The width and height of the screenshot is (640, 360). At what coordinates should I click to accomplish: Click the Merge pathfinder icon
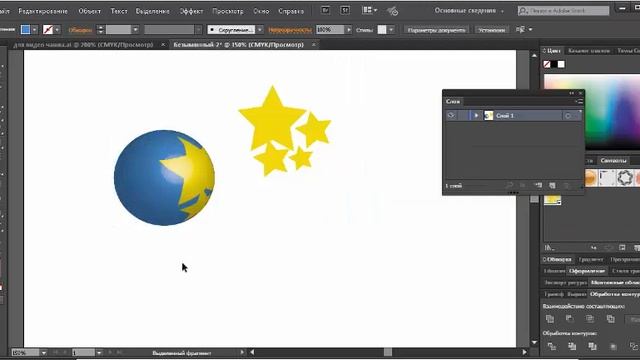(592, 347)
